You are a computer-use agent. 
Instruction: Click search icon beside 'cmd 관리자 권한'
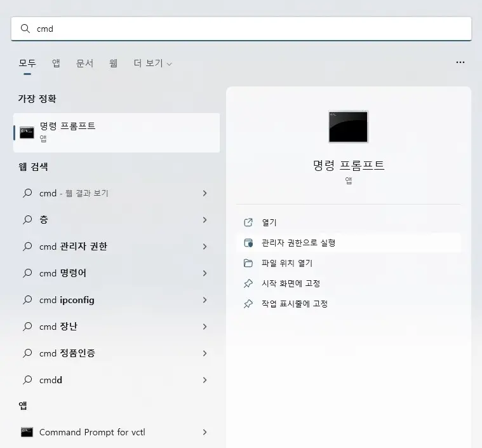click(x=27, y=247)
